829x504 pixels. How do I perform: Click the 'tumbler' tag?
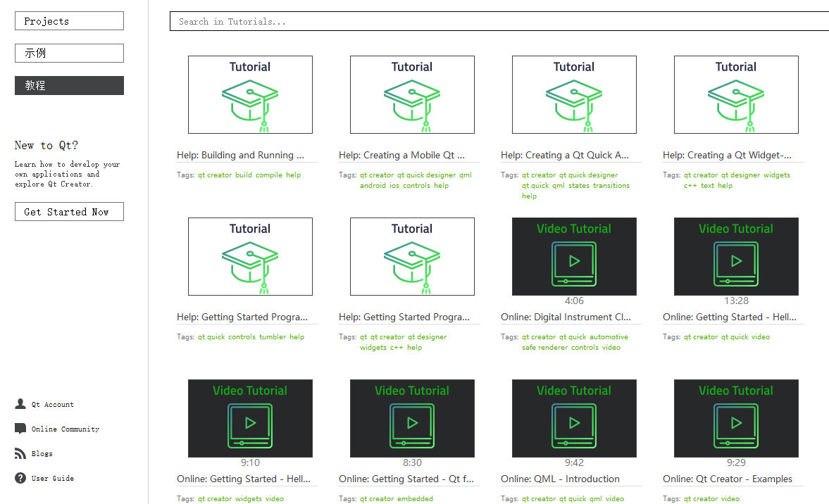click(273, 336)
